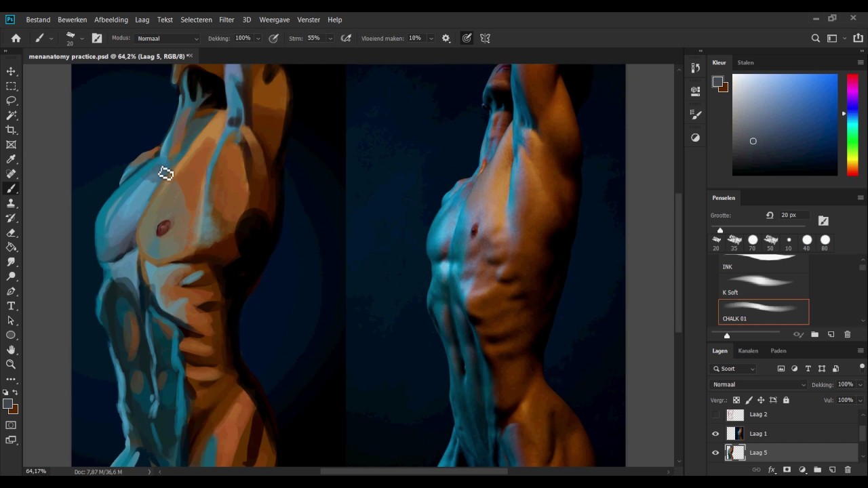Screen dimensions: 868x488
Task: Select the Crop tool
Action: (x=11, y=129)
